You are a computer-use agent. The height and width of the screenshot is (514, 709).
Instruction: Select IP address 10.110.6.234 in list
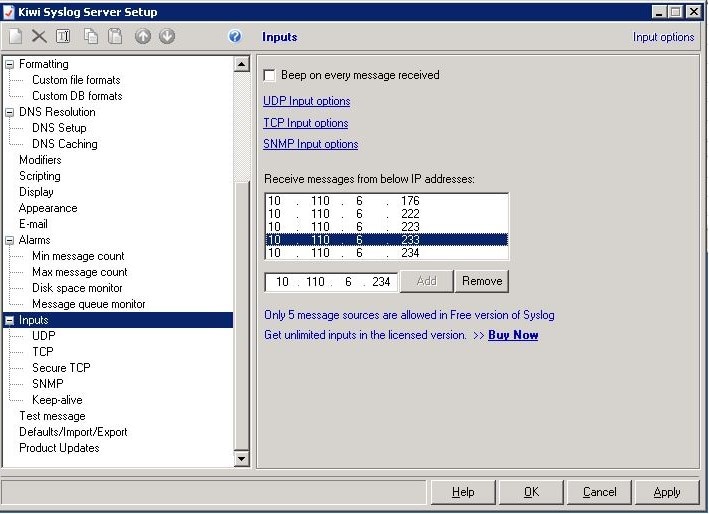coord(387,253)
